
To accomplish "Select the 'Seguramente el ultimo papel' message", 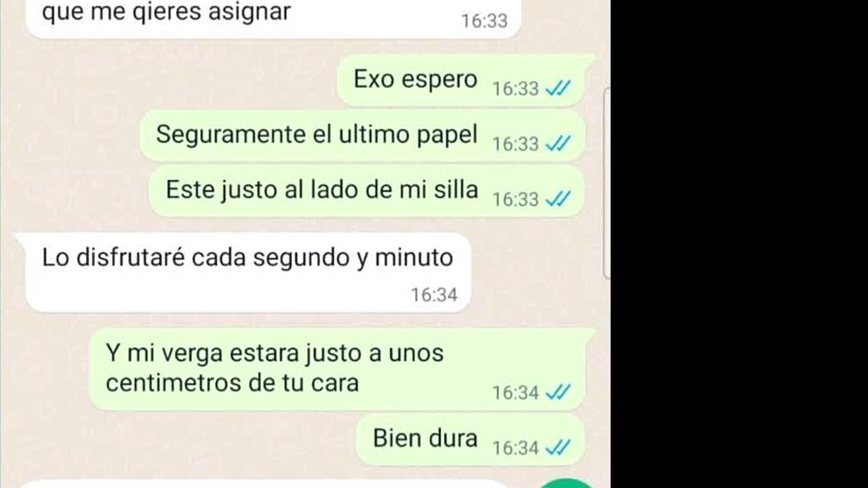I will 363,136.
